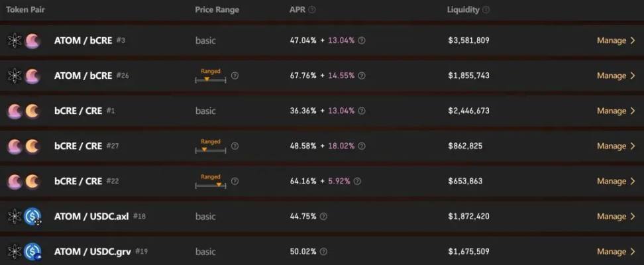Click help icon next to 44.75% APR
This screenshot has width=644, height=265.
click(323, 216)
